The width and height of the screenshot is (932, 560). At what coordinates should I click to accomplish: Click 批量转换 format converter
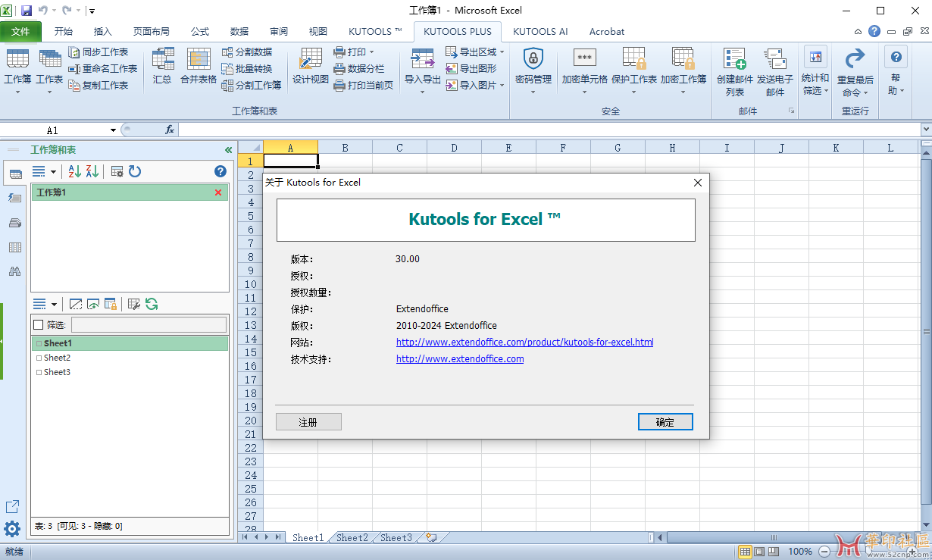pos(247,69)
